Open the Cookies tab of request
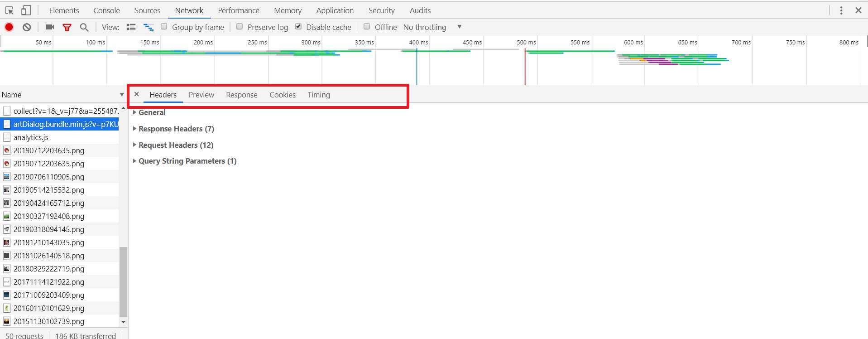The width and height of the screenshot is (868, 339). (x=283, y=95)
